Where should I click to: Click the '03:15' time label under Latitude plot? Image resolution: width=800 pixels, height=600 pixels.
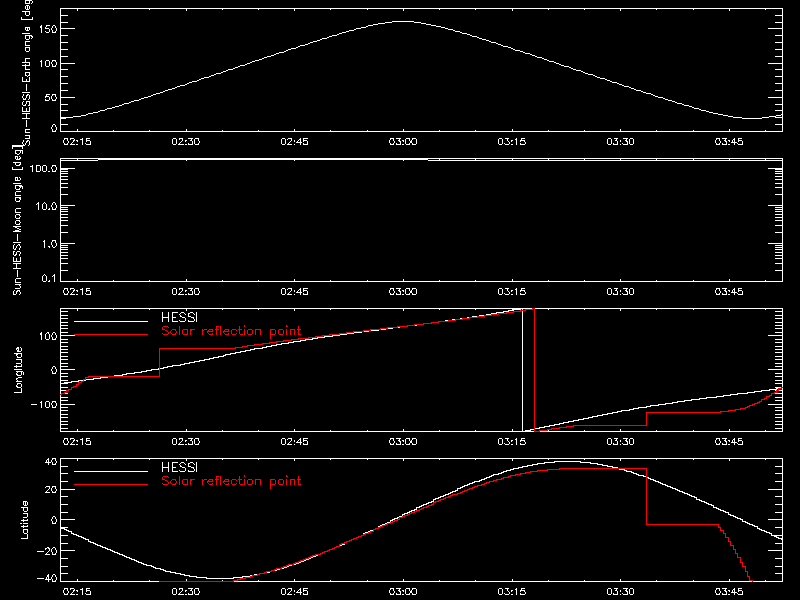[512, 592]
